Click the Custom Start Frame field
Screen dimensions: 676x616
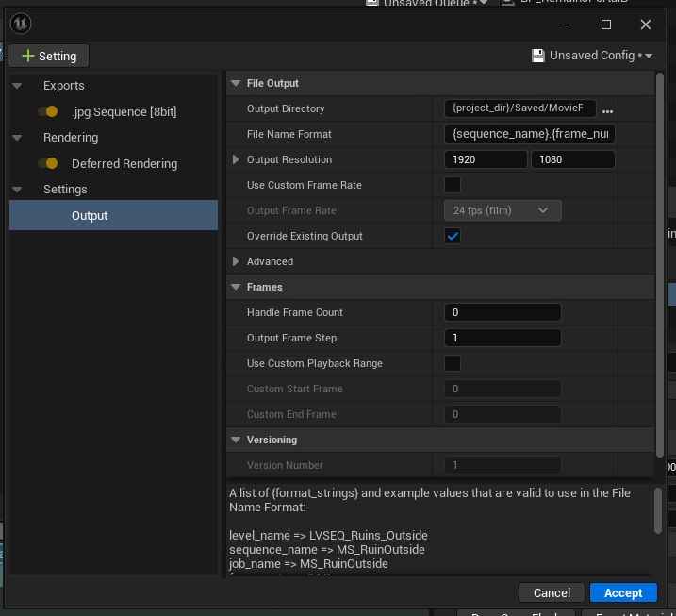(503, 389)
